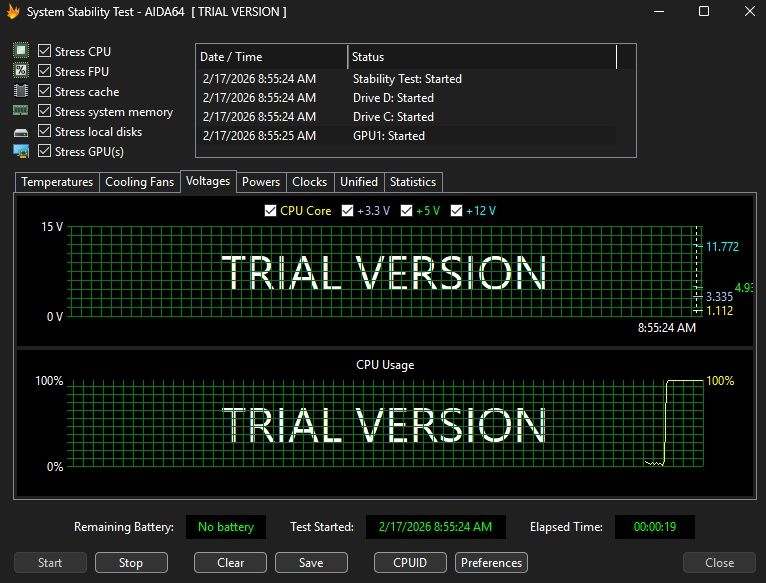This screenshot has width=766, height=583.
Task: Click the Close button at bottom right
Action: (719, 562)
